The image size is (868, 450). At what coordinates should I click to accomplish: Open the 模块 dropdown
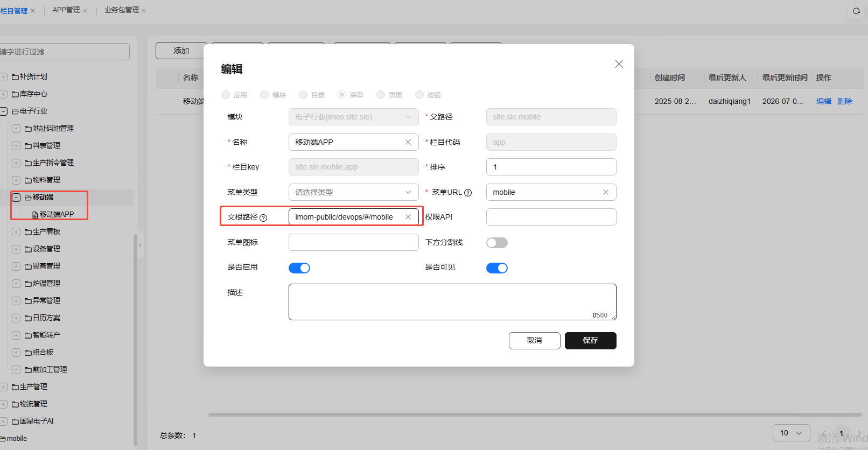click(x=354, y=117)
